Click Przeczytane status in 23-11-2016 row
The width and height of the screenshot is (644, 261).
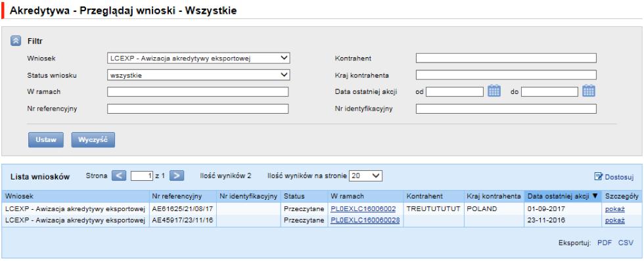point(304,220)
